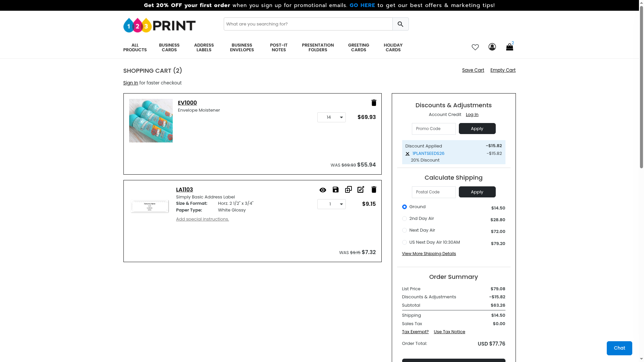This screenshot has width=644, height=362.
Task: Click the search magnifier icon
Action: click(x=400, y=24)
